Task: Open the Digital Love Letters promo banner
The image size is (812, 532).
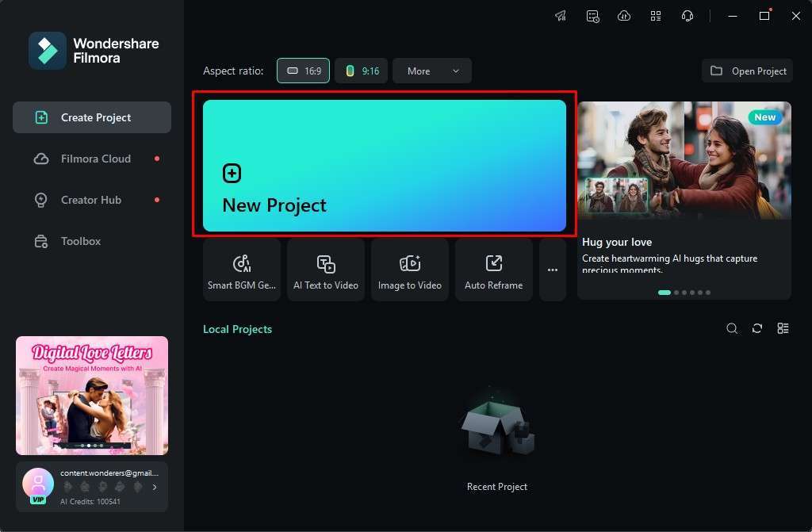Action: coord(92,396)
